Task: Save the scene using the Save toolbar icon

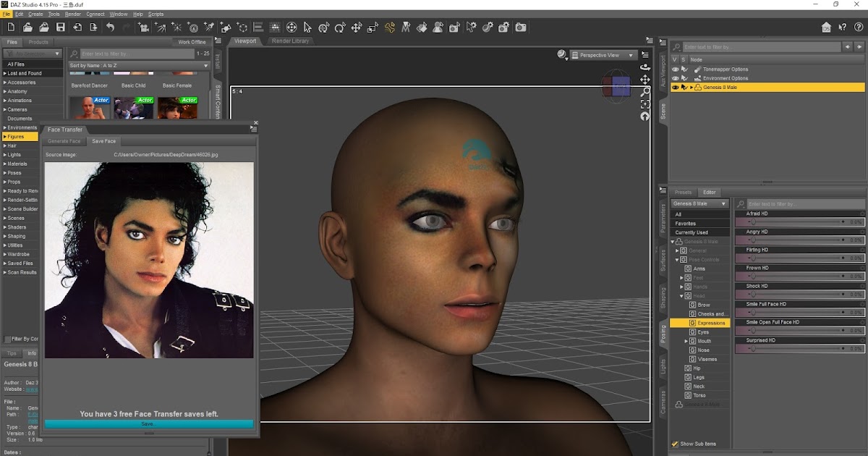Action: [x=61, y=27]
